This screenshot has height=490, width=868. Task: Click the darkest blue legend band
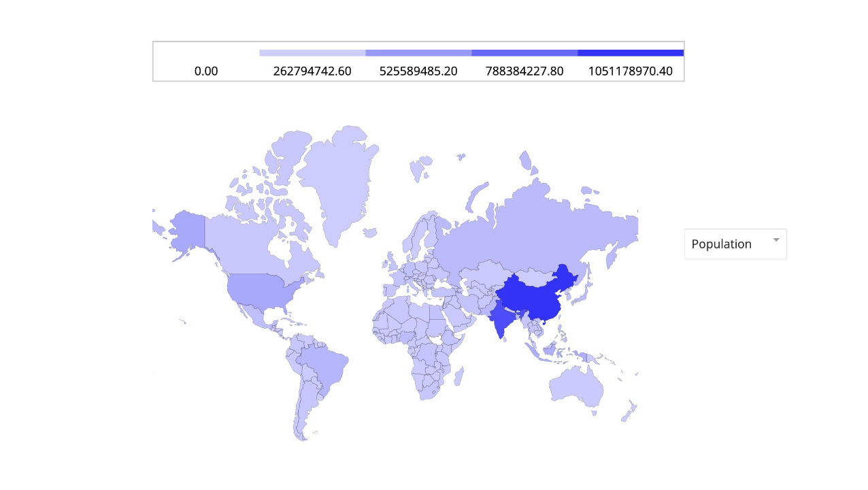pyautogui.click(x=631, y=52)
